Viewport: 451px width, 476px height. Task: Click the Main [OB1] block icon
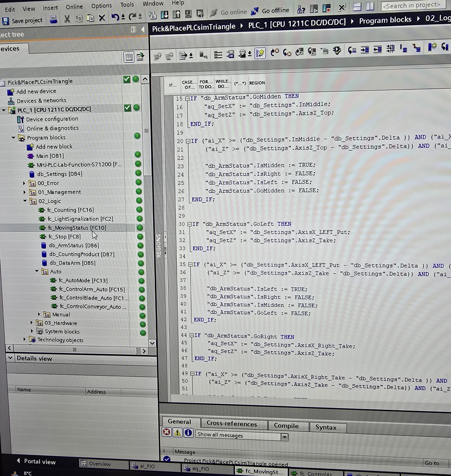tap(31, 156)
